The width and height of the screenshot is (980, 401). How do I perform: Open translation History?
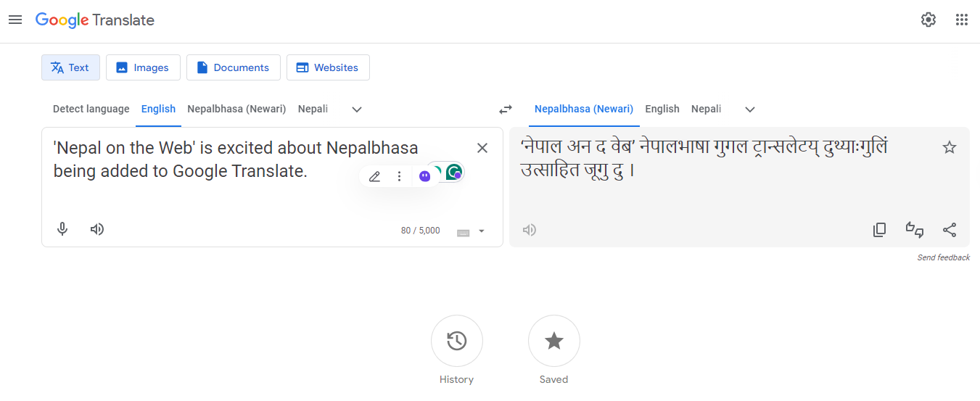pos(457,341)
